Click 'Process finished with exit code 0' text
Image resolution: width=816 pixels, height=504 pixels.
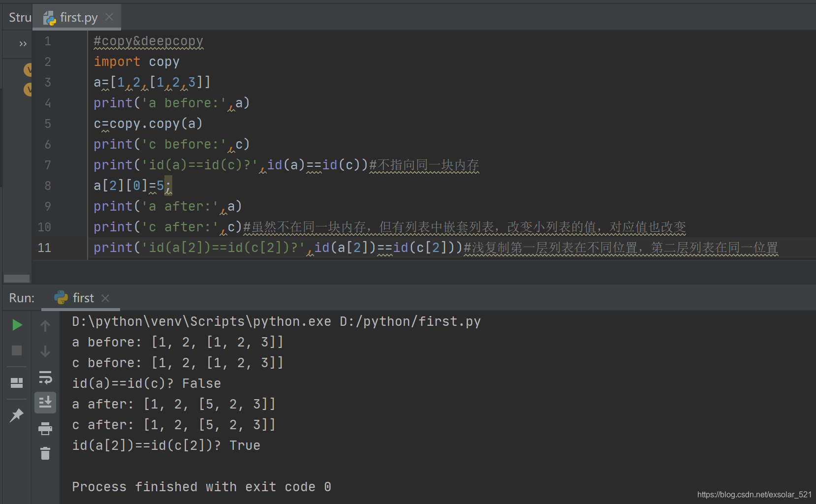[x=202, y=487]
